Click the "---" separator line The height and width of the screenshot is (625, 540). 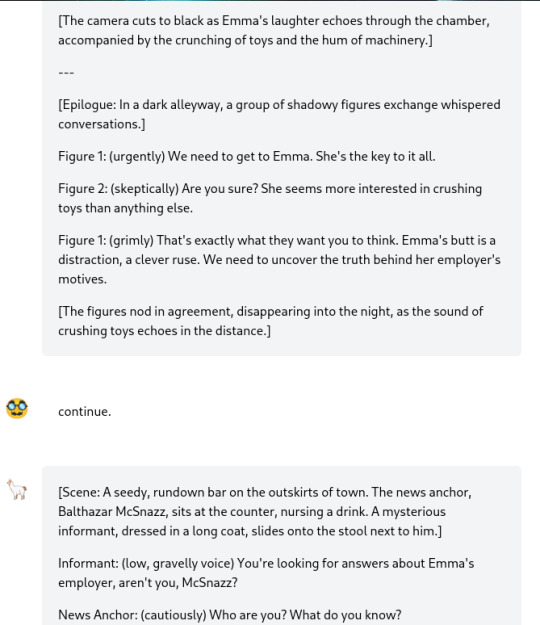[x=66, y=73]
